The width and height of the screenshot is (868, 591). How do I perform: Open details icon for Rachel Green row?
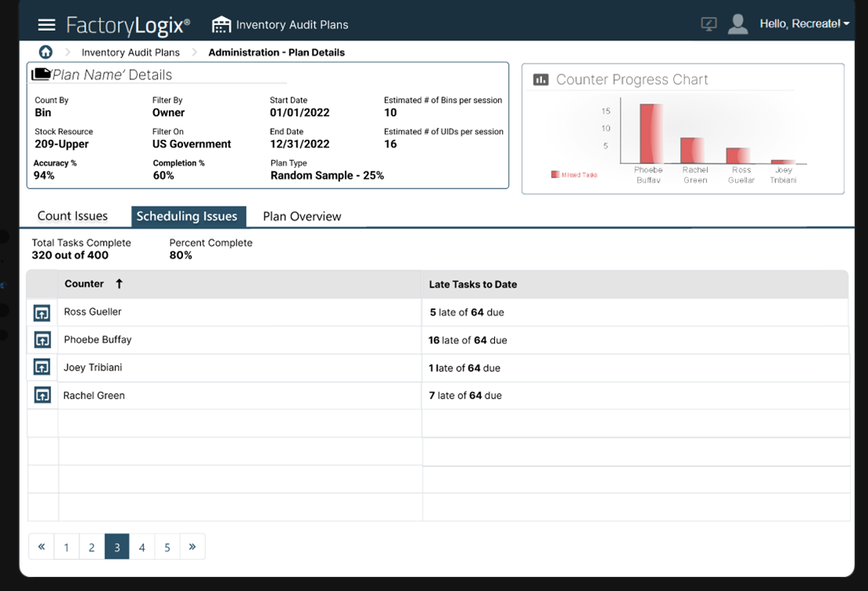(42, 396)
